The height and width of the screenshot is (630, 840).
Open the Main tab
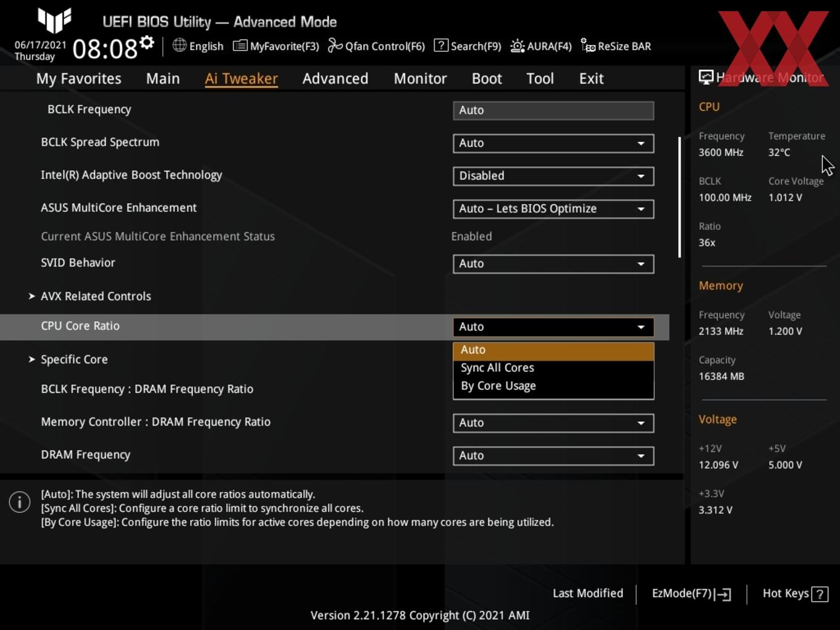(x=163, y=78)
